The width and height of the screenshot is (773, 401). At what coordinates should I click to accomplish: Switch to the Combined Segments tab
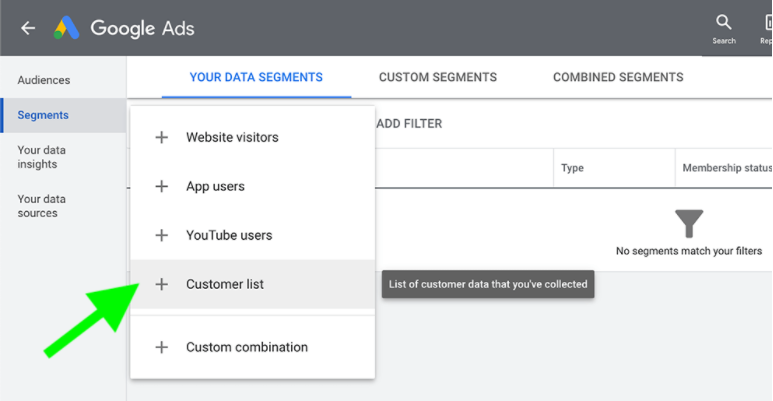point(618,77)
